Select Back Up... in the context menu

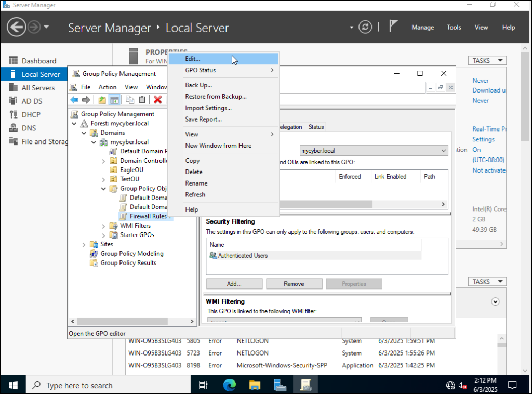(x=223, y=85)
